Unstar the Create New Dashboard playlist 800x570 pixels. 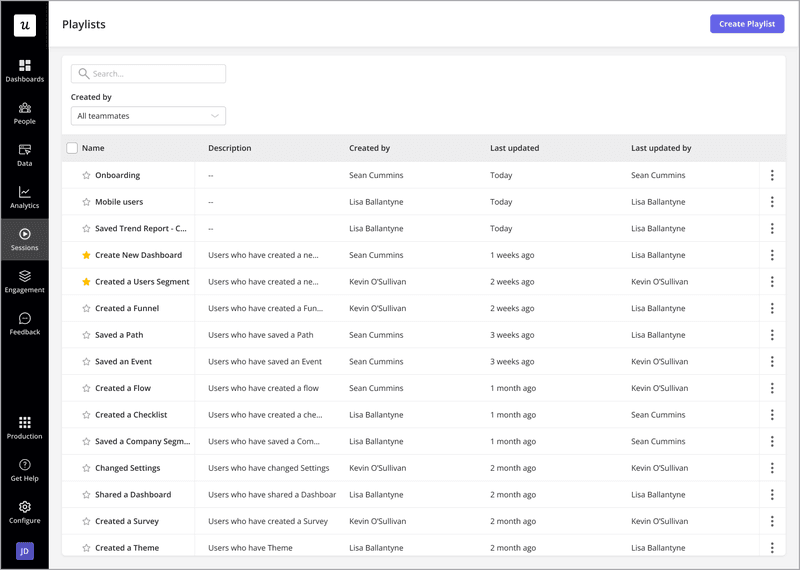pyautogui.click(x=86, y=255)
